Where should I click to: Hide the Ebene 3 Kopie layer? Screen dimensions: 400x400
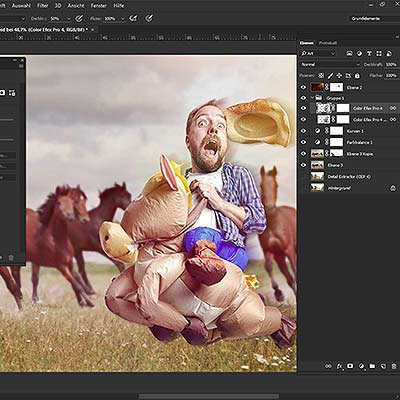[x=303, y=154]
